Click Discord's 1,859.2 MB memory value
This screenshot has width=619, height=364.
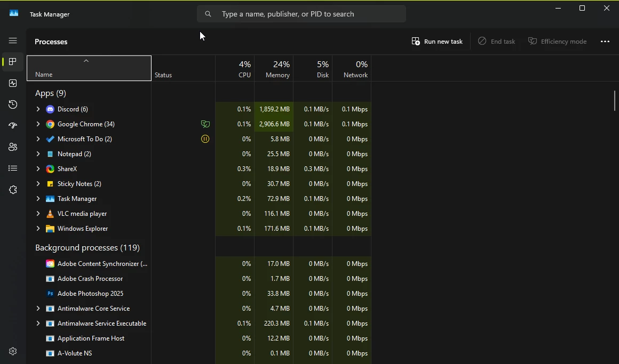click(274, 109)
